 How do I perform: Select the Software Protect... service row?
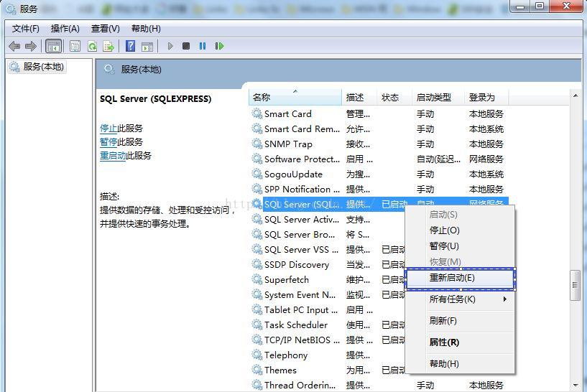coord(379,159)
